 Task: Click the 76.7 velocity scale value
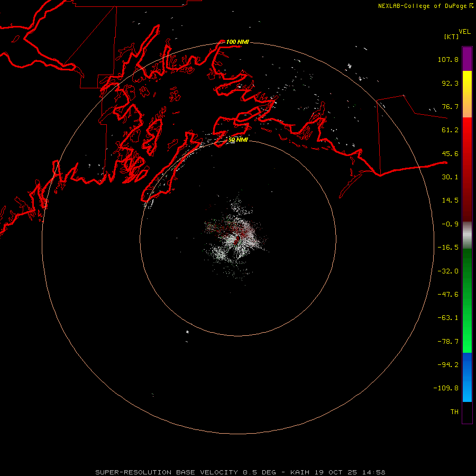[450, 106]
